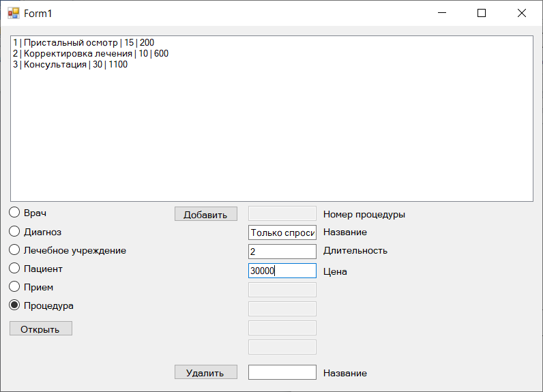Click the Длительность label
The width and height of the screenshot is (543, 392).
tap(355, 250)
